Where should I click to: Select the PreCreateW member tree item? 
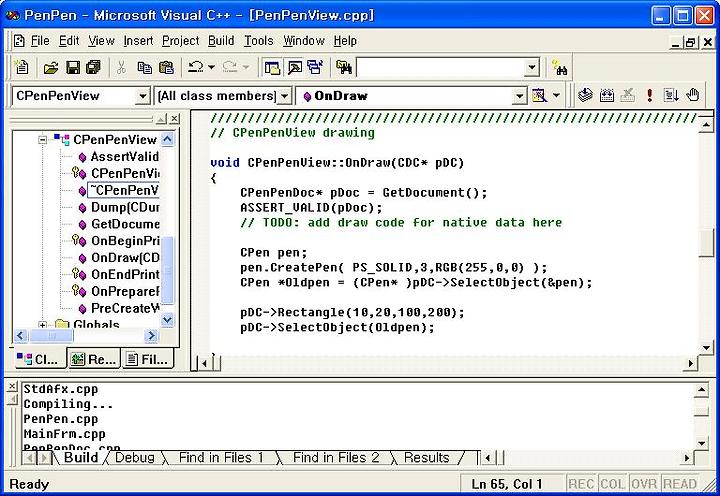pyautogui.click(x=125, y=309)
